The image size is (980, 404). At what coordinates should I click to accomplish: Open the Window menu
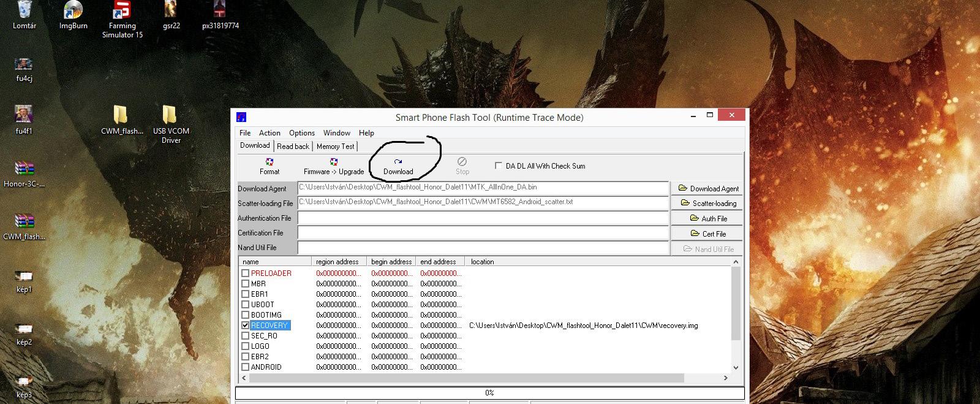[337, 133]
